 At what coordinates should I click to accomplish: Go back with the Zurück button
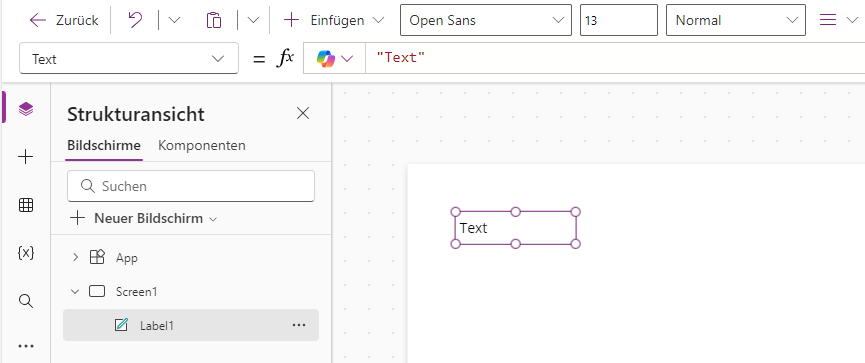[x=63, y=20]
